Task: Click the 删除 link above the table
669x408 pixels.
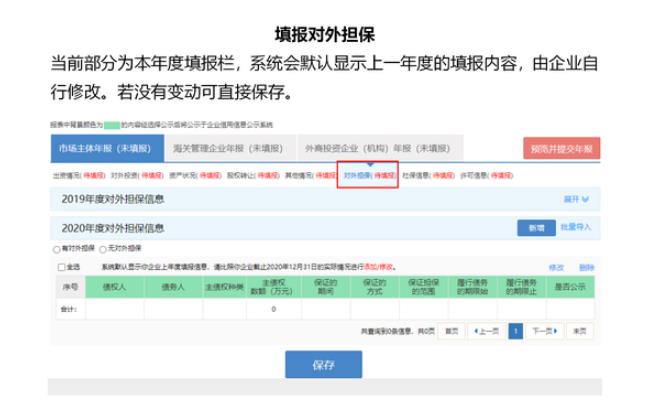Action: coord(586,268)
